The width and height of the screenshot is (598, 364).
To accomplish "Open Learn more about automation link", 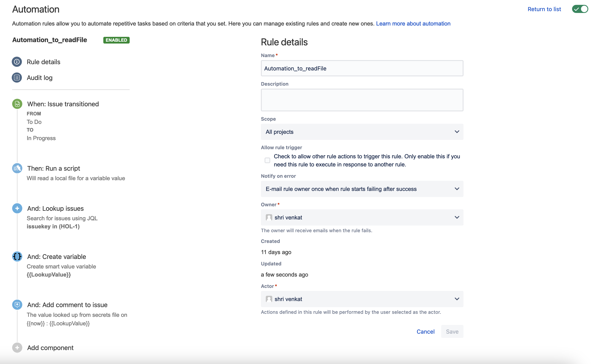I will (x=413, y=23).
